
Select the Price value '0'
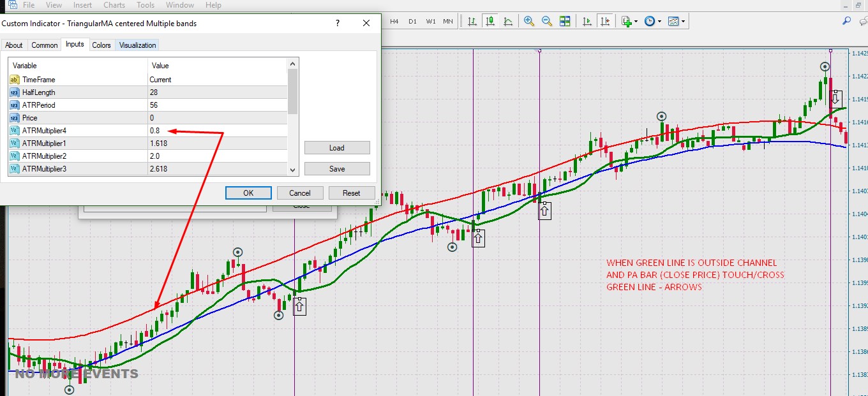click(151, 118)
